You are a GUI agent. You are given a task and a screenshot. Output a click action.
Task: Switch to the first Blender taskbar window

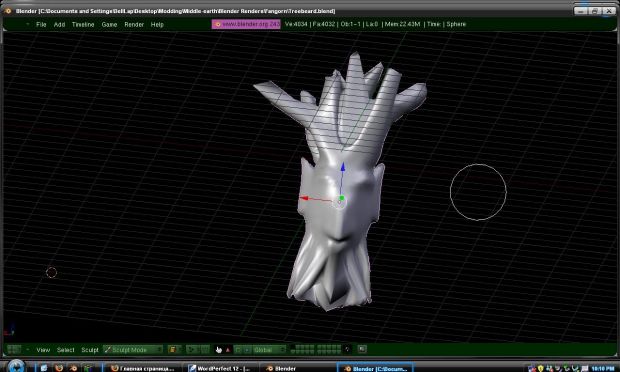tap(298, 368)
